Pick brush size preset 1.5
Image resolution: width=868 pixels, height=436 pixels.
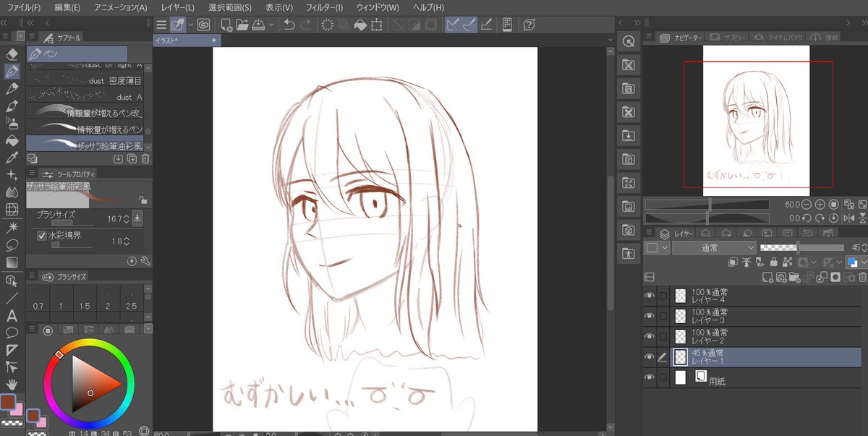pos(85,302)
